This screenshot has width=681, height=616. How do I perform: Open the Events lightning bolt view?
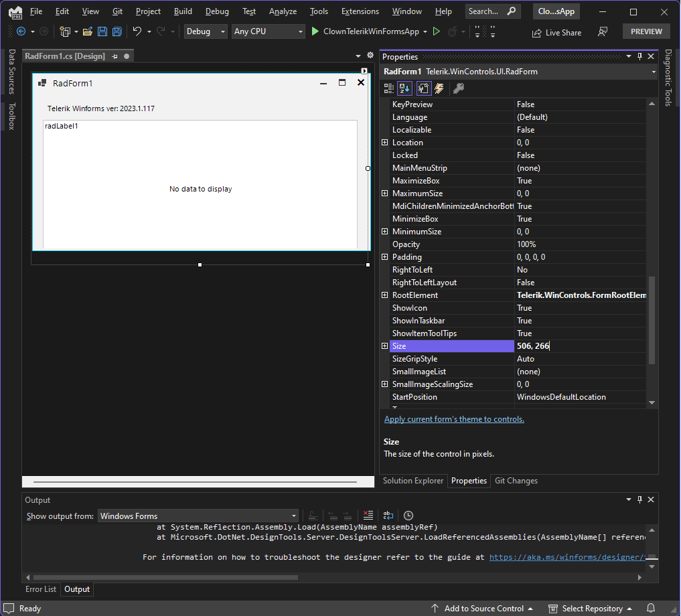439,88
